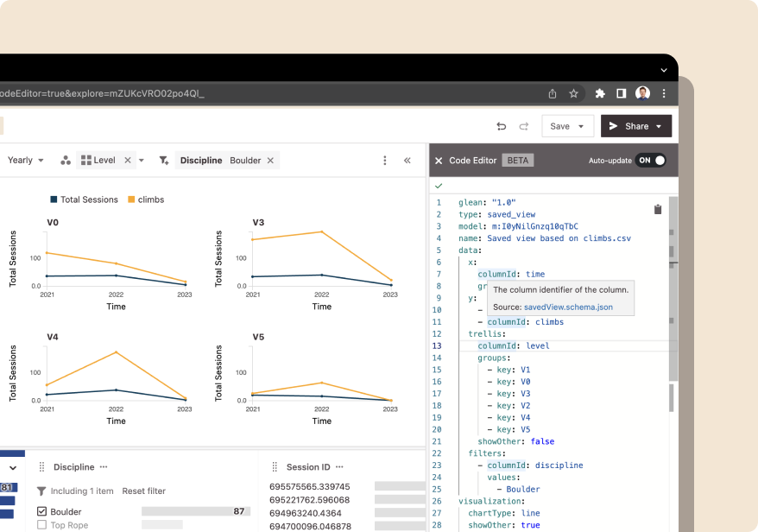Click the V0 chart title
The image size is (758, 532).
(x=53, y=223)
